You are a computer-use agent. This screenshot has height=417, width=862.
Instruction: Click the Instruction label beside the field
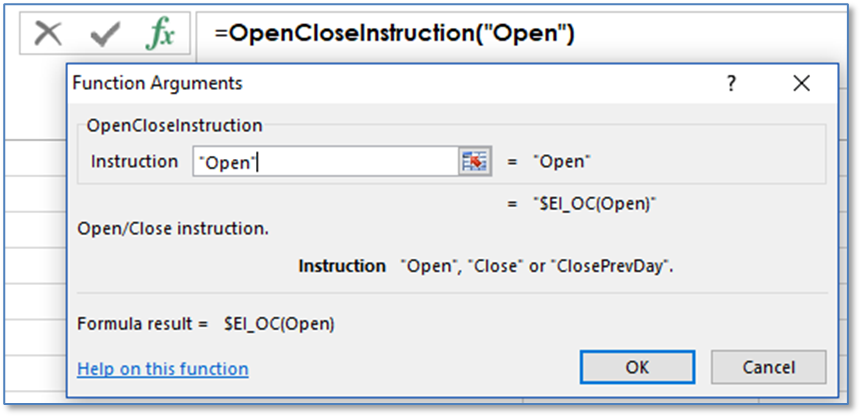134,162
